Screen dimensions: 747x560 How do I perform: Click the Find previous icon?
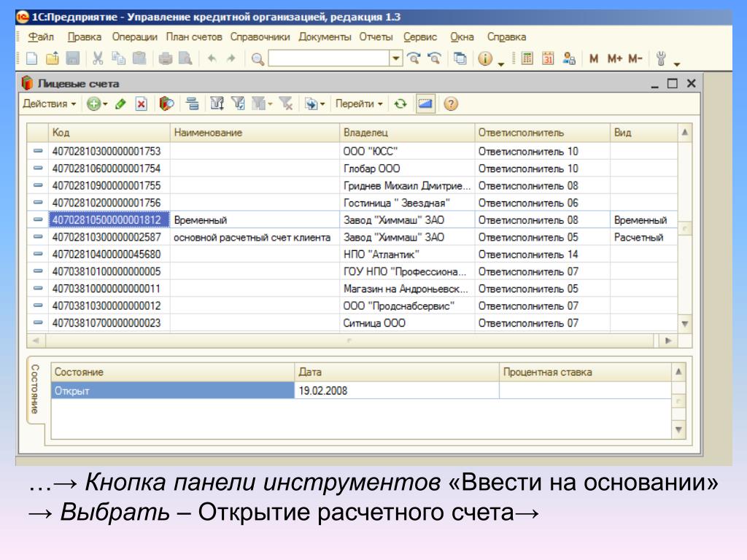click(434, 58)
